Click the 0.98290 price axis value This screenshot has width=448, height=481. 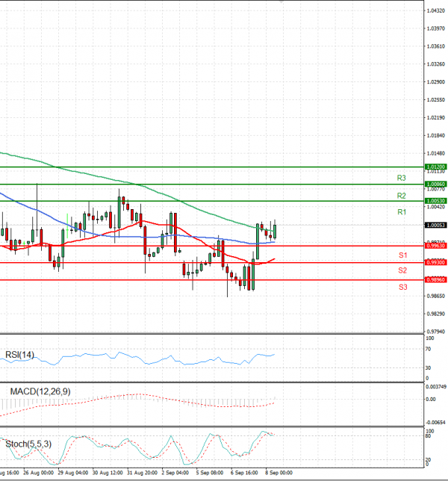(x=436, y=314)
